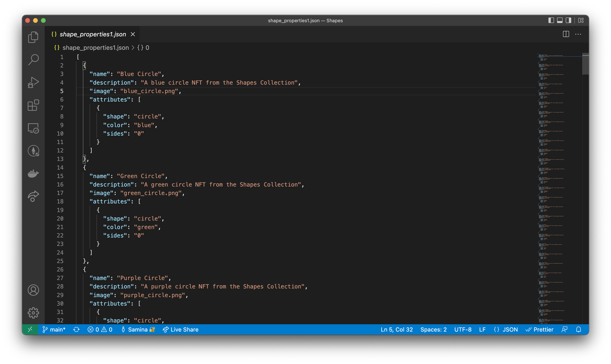Change the UTF-8 file encoding
The image size is (611, 364).
(463, 329)
